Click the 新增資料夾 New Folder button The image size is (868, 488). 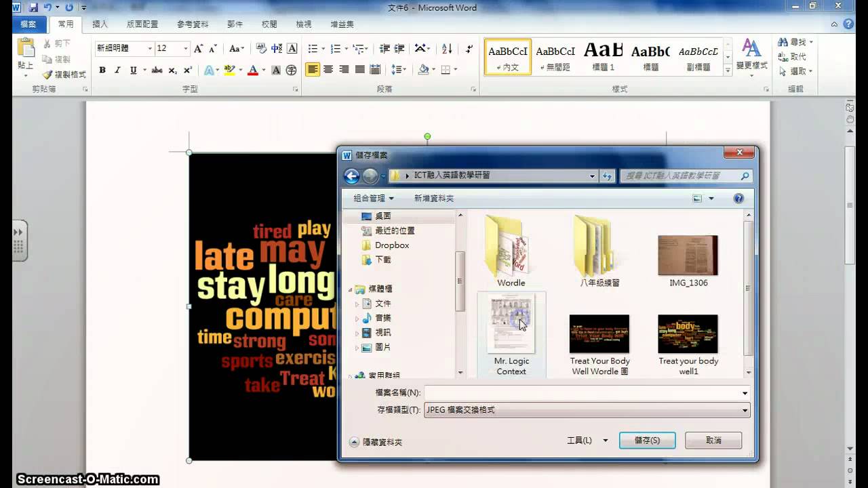pyautogui.click(x=434, y=198)
